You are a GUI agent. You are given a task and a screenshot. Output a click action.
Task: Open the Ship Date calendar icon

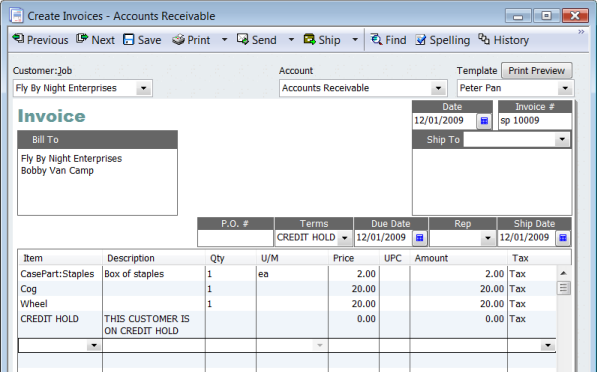pyautogui.click(x=563, y=238)
